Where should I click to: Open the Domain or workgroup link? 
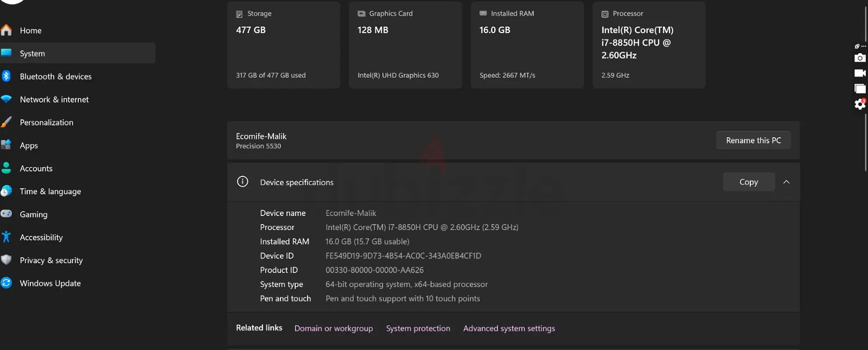tap(333, 328)
